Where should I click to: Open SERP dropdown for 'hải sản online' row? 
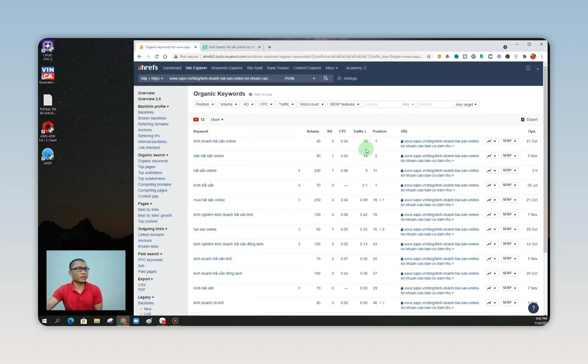coord(509,170)
